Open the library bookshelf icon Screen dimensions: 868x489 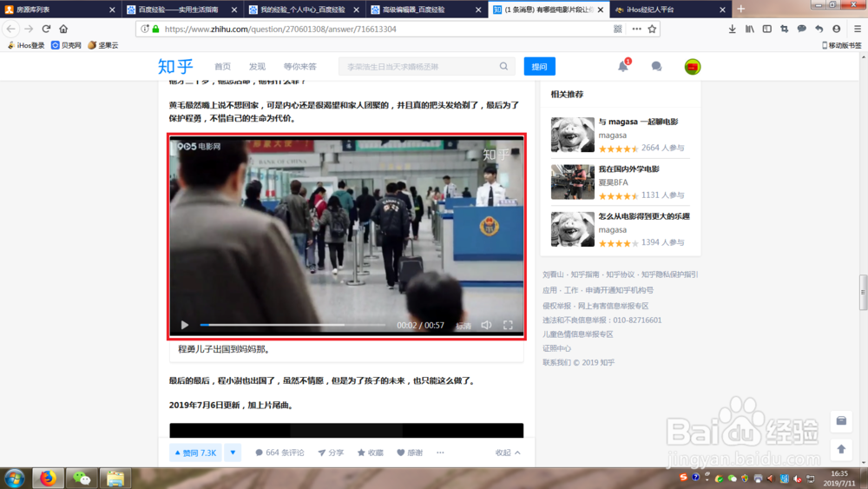tap(750, 29)
